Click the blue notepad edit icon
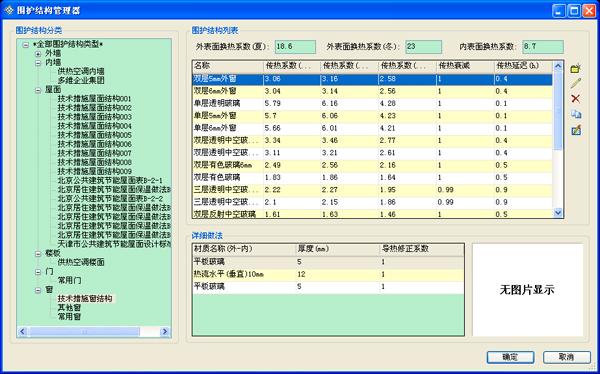The height and width of the screenshot is (374, 600). 576,130
